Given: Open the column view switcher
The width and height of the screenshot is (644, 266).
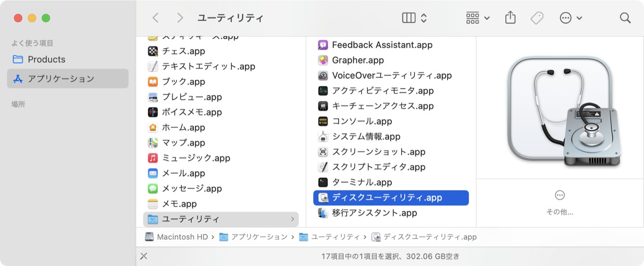Looking at the screenshot, I should (x=414, y=18).
